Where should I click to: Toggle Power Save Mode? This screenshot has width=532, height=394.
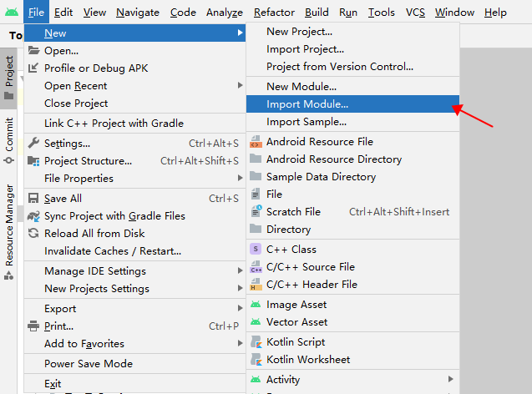[89, 364]
